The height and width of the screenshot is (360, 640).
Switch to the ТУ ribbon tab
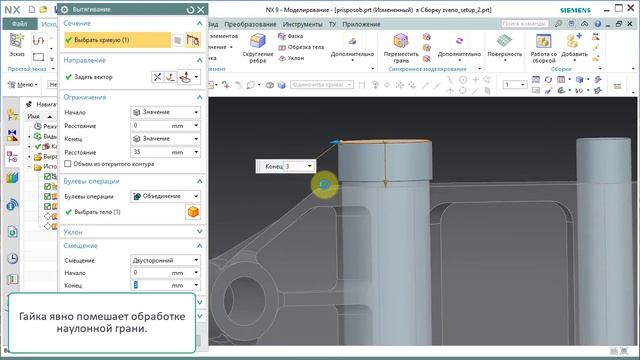click(x=332, y=24)
